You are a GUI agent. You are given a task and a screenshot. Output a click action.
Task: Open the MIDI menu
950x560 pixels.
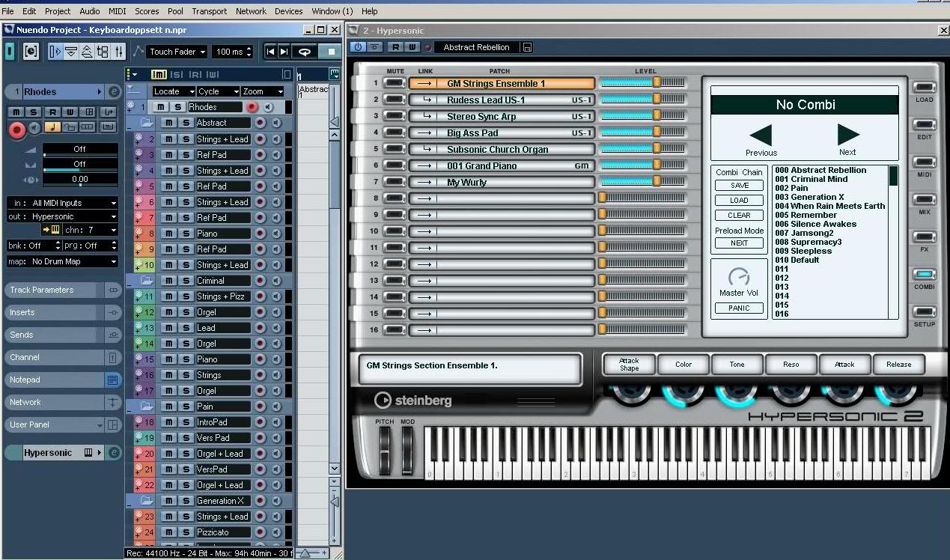point(117,11)
